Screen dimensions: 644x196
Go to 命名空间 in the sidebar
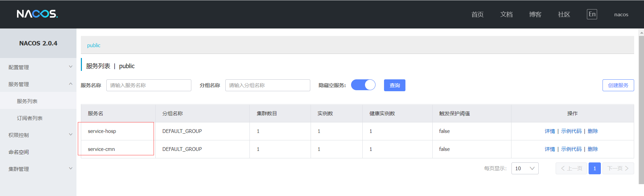[x=19, y=152]
